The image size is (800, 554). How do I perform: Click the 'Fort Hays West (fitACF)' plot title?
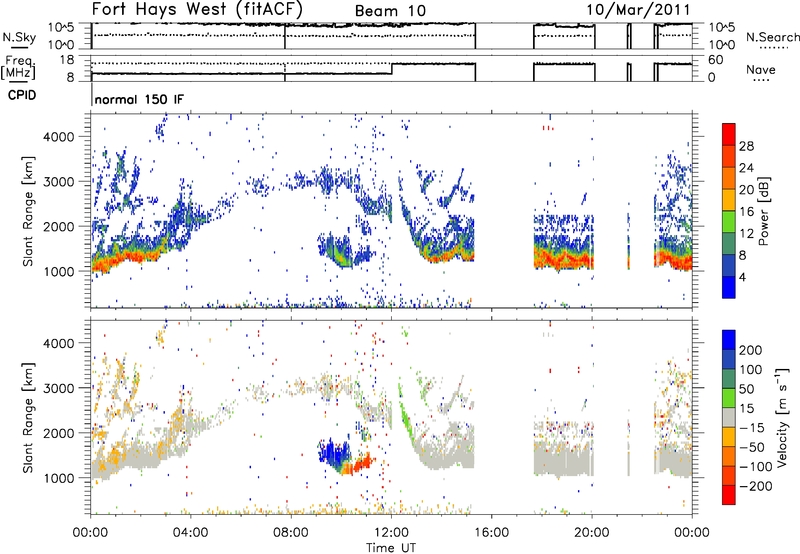pyautogui.click(x=197, y=9)
